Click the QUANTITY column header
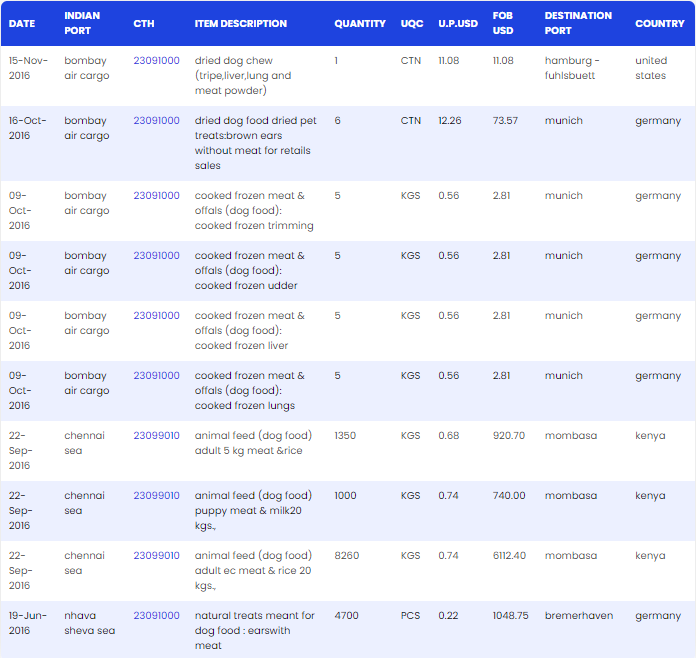 360,24
